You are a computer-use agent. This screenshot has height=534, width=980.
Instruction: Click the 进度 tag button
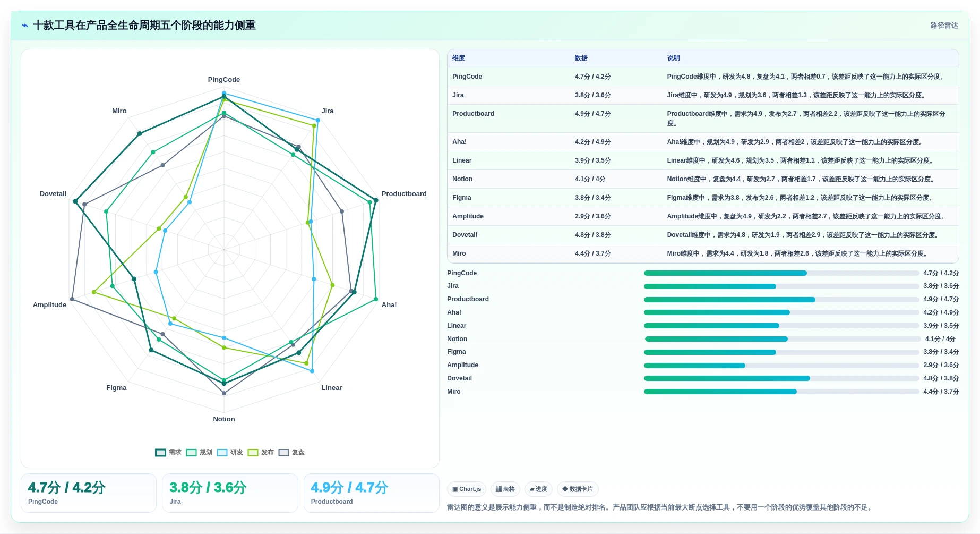point(538,489)
